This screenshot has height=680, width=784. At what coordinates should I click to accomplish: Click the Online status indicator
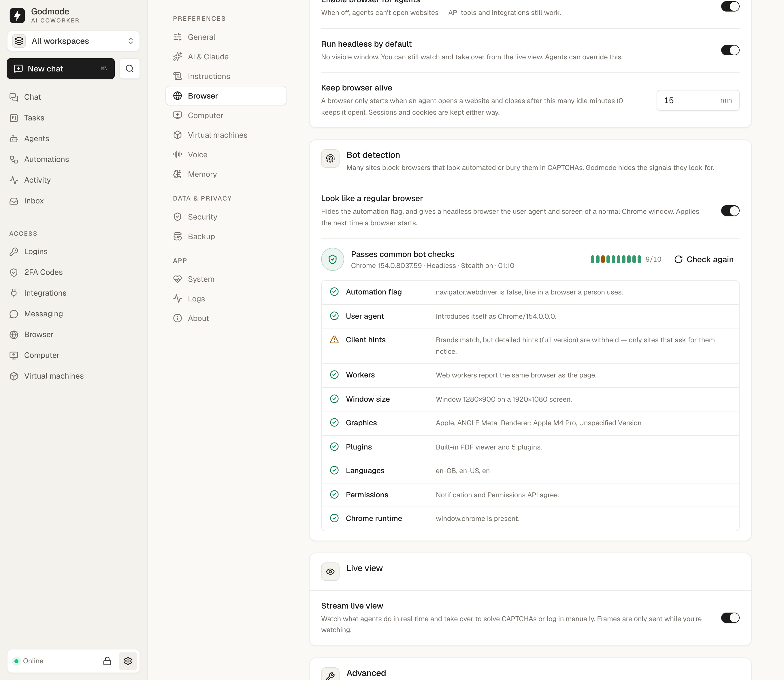28,661
